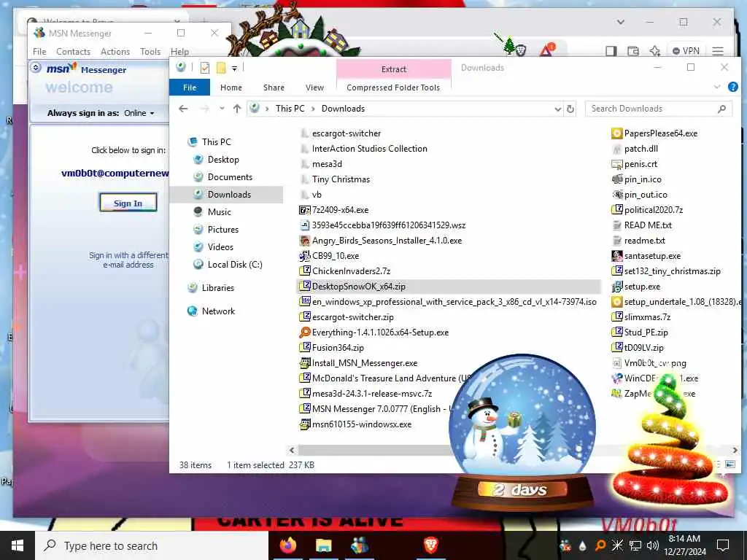Click the New Folder quick access icon

click(x=221, y=68)
